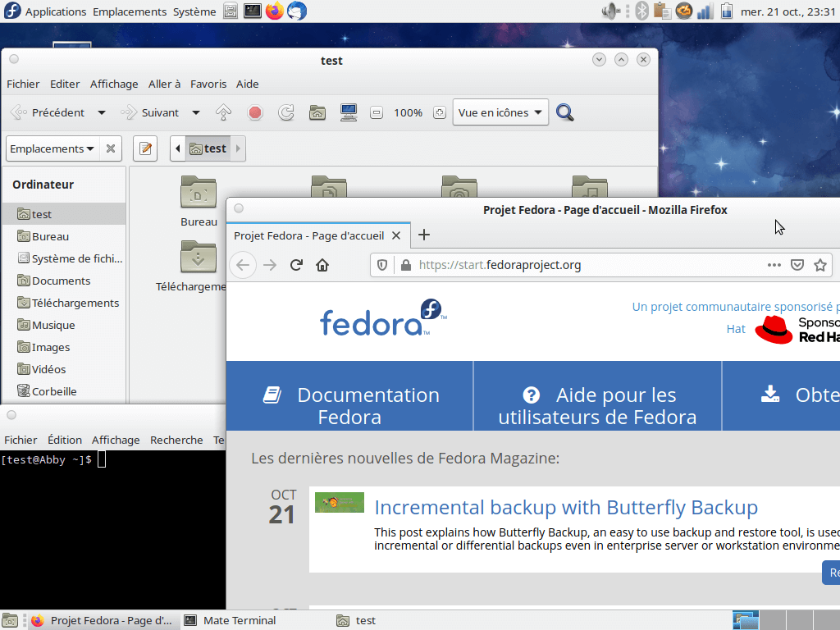Open a new Firefox tab
This screenshot has height=630, width=840.
click(x=424, y=235)
